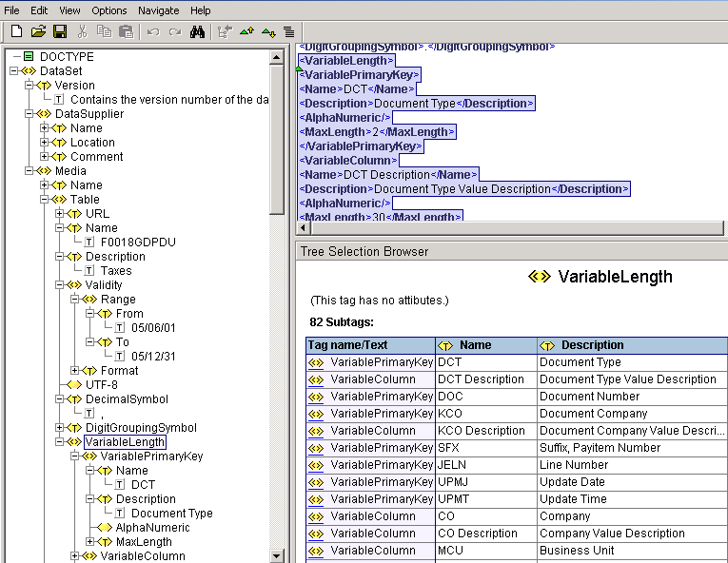Open the Help menu

(x=201, y=10)
